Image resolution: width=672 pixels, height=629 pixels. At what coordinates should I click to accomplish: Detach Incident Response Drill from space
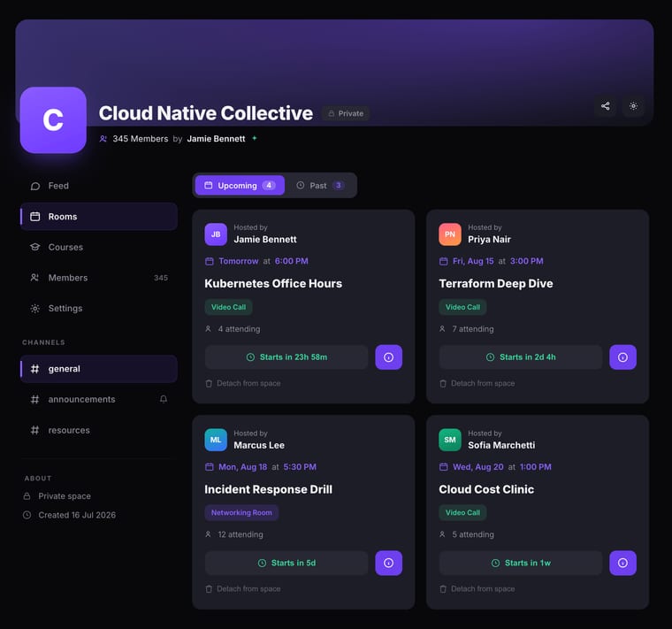(x=243, y=589)
